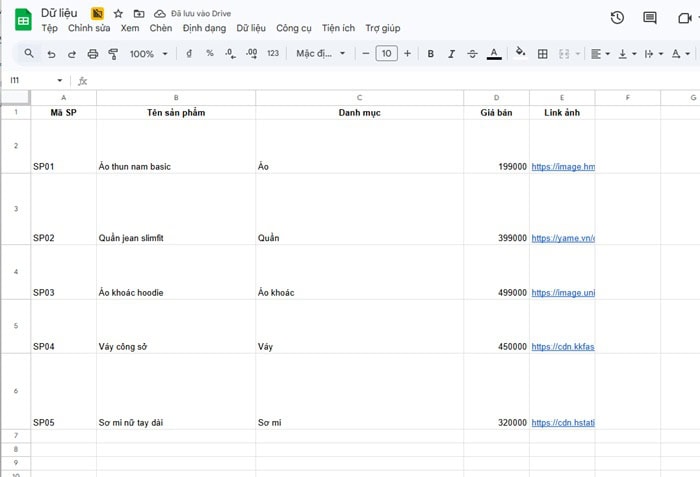Toggle italic formatting

(451, 54)
